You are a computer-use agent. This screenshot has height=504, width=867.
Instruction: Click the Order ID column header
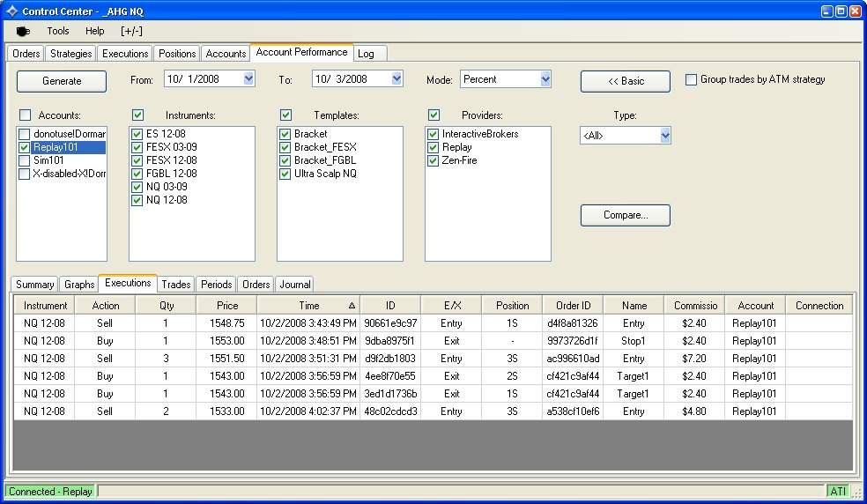pos(573,306)
